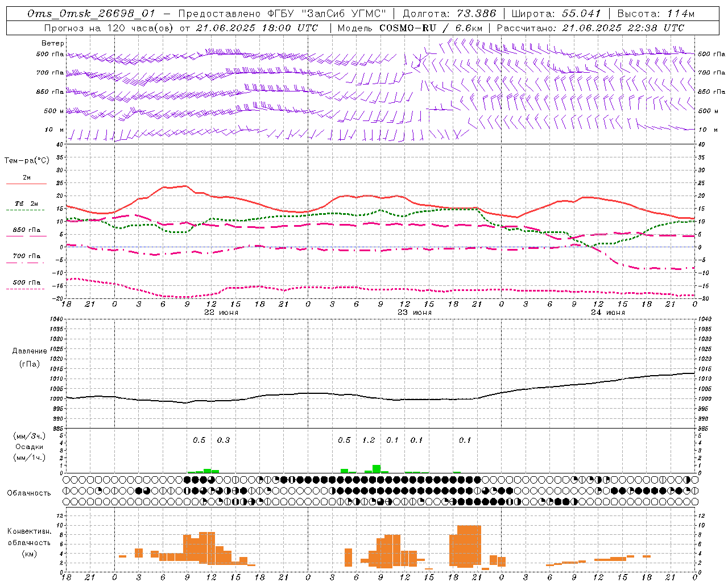Image resolution: width=728 pixels, height=582 pixels.
Task: Click the 1.2 precipitation value
Action: click(369, 440)
